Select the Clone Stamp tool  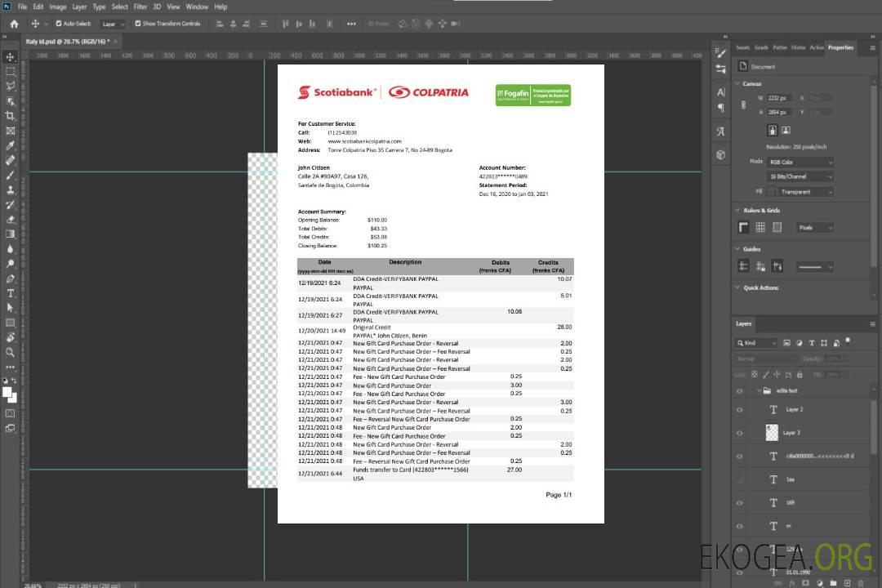10,190
